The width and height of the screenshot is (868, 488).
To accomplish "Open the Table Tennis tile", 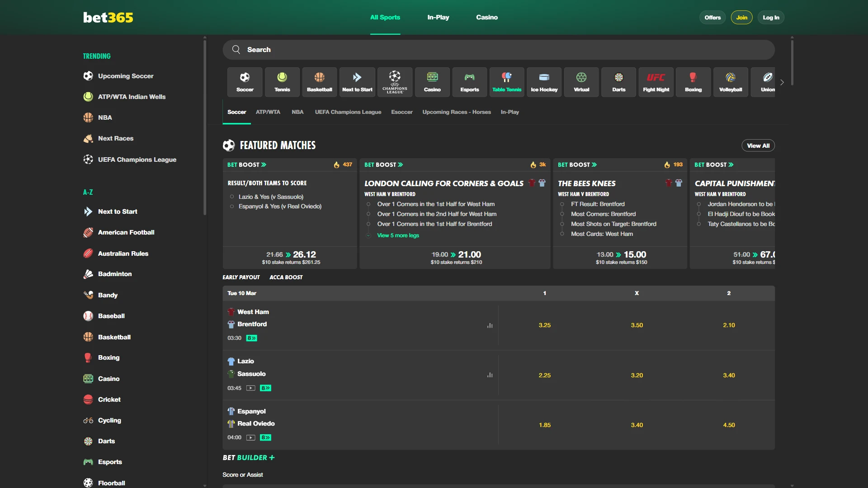I will (507, 82).
